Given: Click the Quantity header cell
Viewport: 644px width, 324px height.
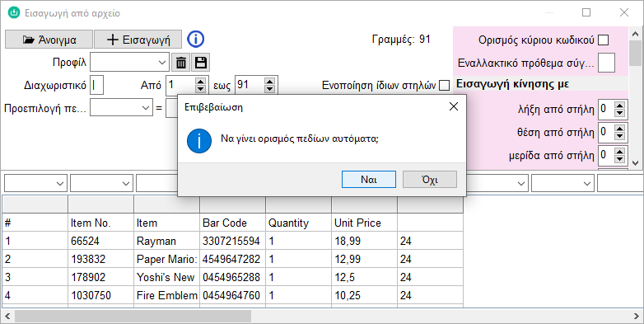Looking at the screenshot, I should [x=299, y=223].
